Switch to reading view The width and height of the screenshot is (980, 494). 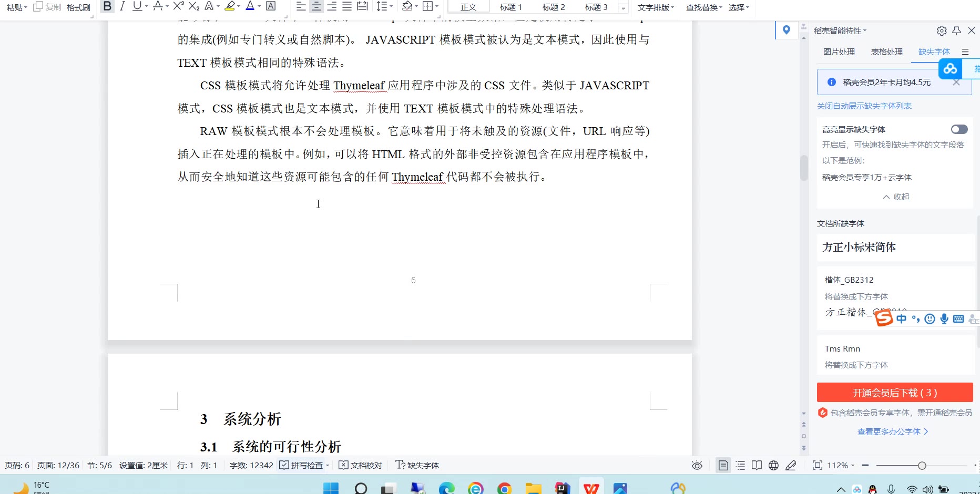[x=757, y=465]
